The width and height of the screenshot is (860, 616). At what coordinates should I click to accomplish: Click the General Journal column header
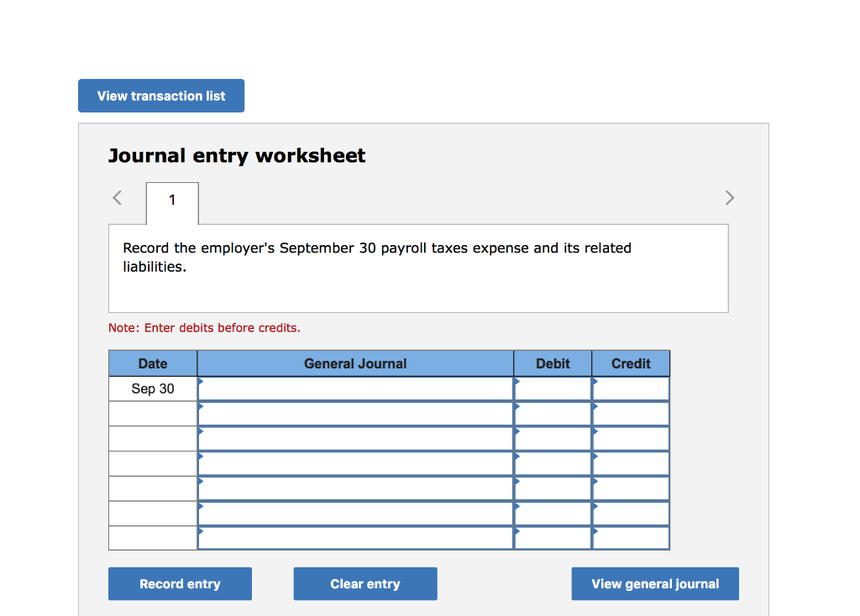(354, 363)
